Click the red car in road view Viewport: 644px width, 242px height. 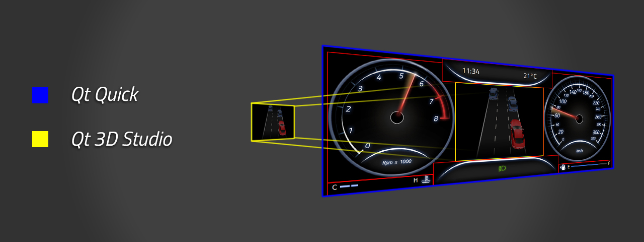click(517, 134)
